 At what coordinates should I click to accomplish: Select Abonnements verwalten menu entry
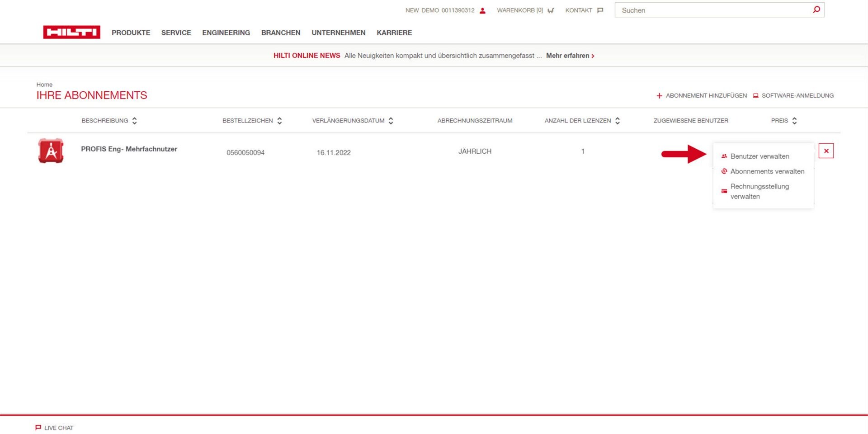point(767,171)
